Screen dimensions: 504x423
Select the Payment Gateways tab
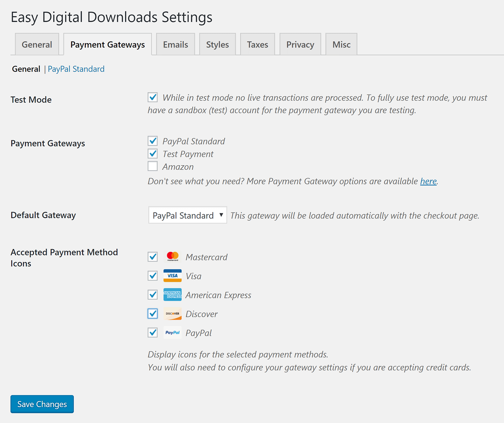coord(108,44)
